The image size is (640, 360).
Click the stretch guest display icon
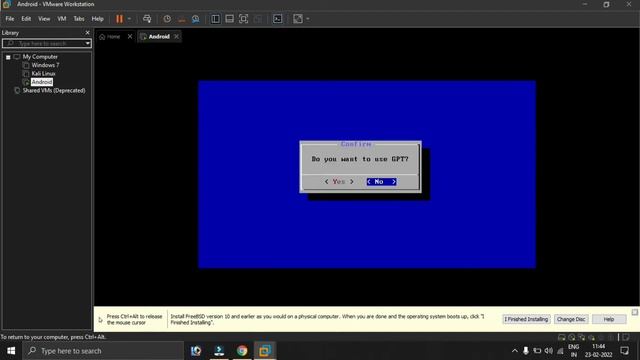tap(298, 19)
